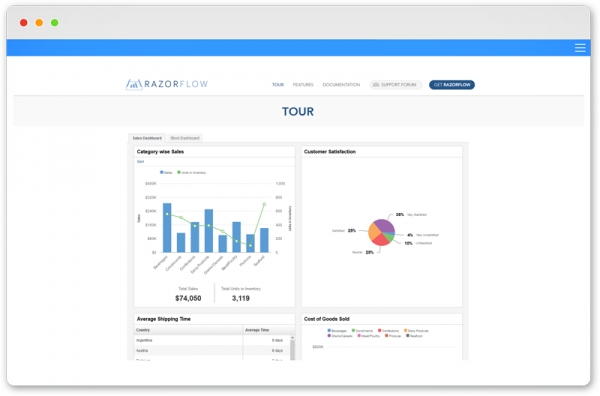Toggle the Confections legend in Cost of Goods

point(388,331)
